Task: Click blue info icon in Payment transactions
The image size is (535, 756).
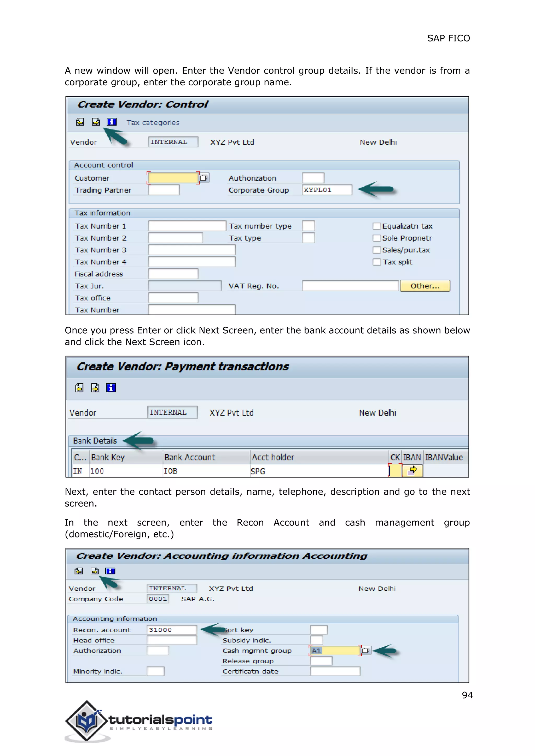Action: coord(111,388)
